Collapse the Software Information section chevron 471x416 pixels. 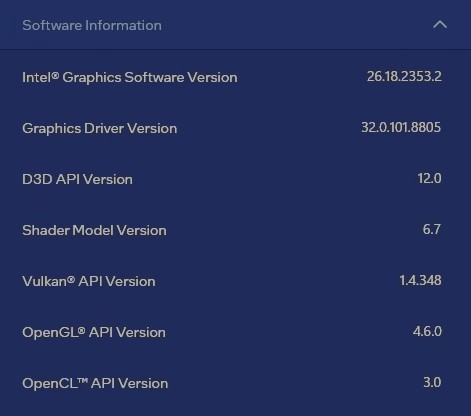[440, 25]
